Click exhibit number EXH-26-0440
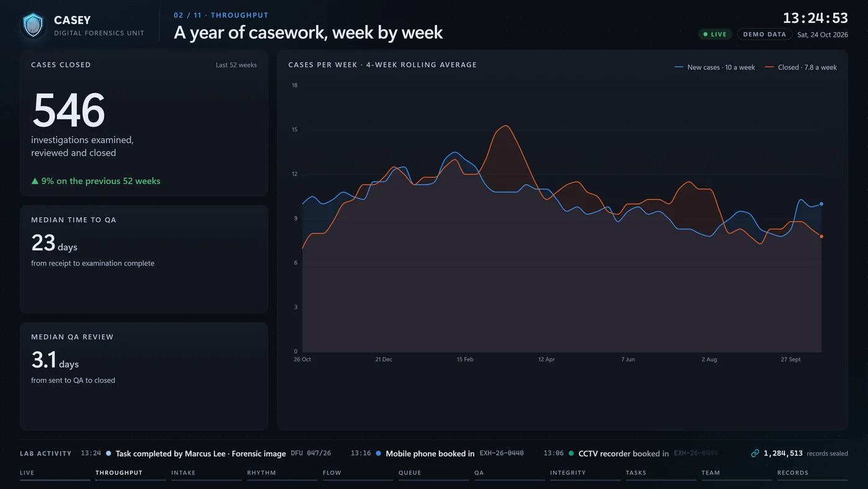The width and height of the screenshot is (868, 489). (502, 454)
